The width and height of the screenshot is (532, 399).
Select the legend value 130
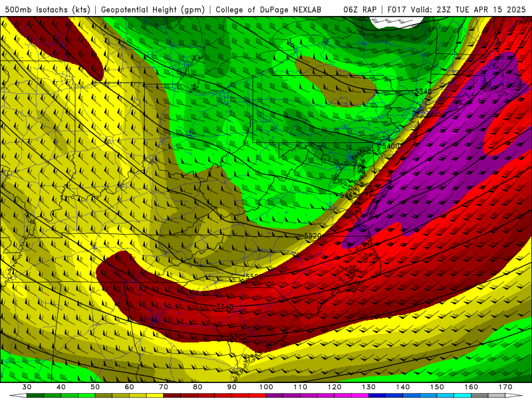point(369,387)
